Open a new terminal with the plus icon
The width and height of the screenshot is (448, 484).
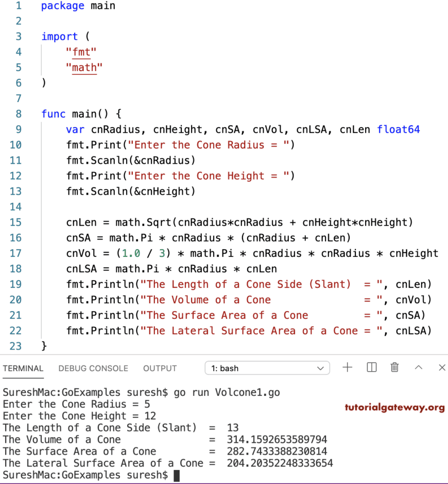(x=347, y=367)
